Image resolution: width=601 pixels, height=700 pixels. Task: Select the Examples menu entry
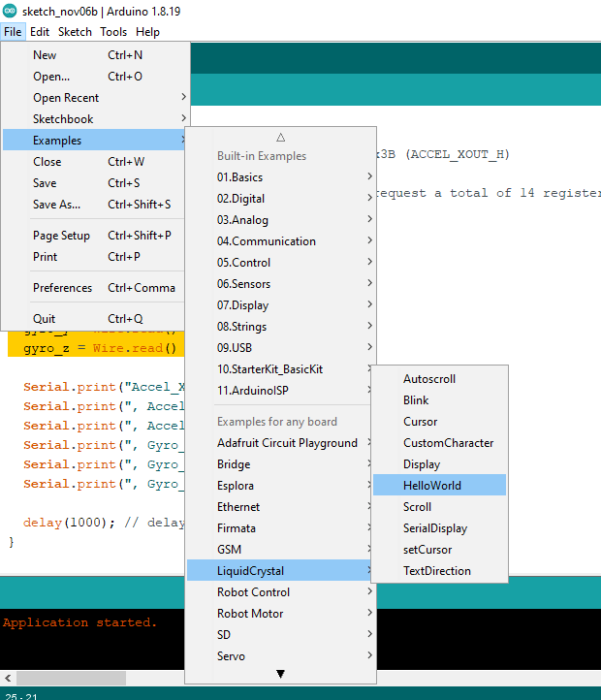click(94, 141)
